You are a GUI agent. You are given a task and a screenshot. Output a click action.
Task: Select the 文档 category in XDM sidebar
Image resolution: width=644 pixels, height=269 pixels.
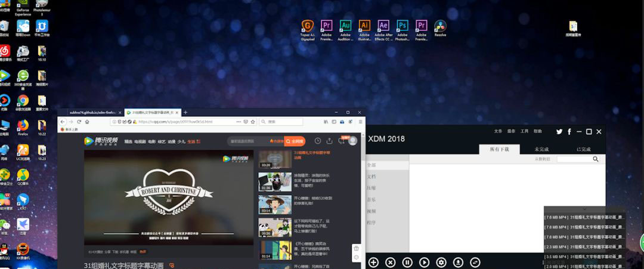(x=388, y=177)
